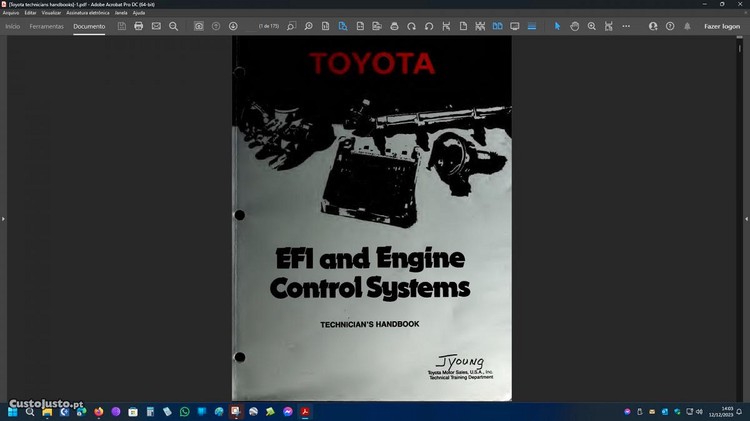Click the email envelope icon

click(x=156, y=26)
